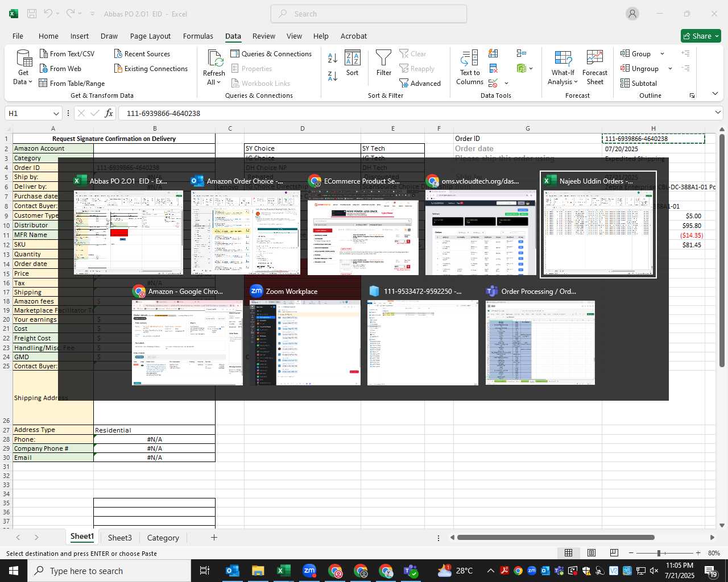The image size is (728, 582).
Task: Import data From Text/CSV
Action: point(67,53)
